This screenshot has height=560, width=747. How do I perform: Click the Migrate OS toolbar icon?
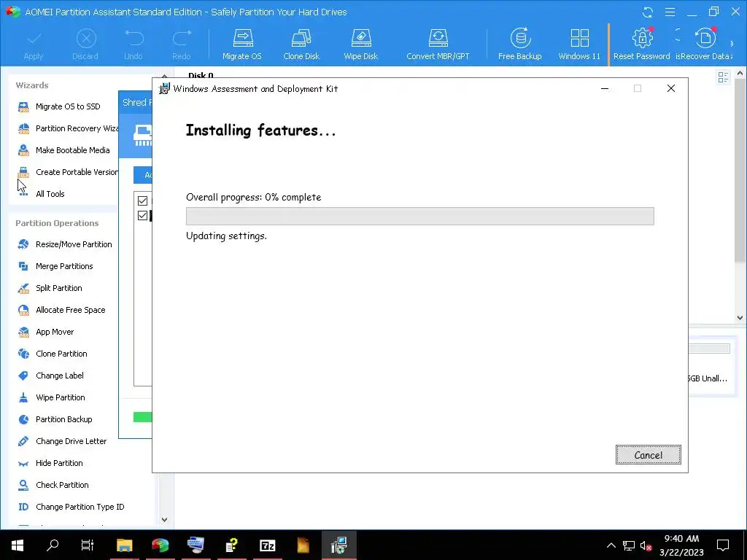pyautogui.click(x=242, y=44)
